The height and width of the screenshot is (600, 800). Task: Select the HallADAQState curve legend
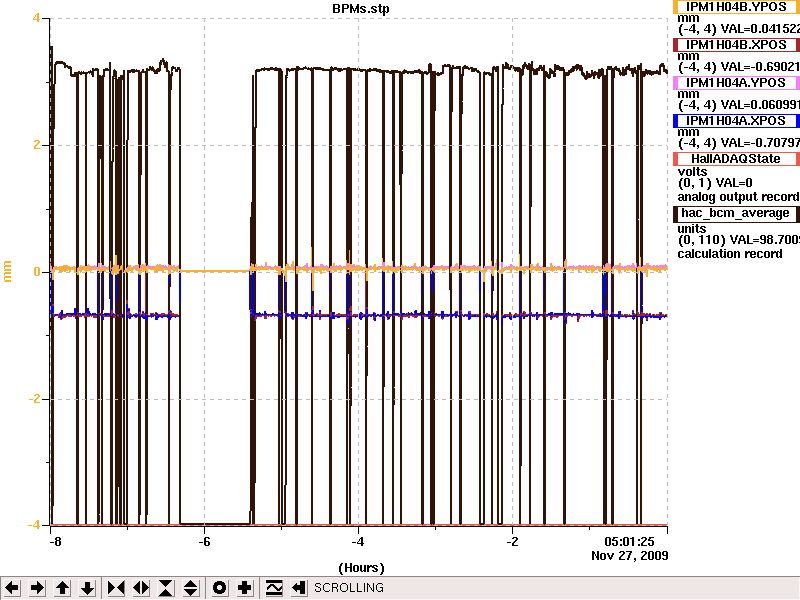click(736, 159)
